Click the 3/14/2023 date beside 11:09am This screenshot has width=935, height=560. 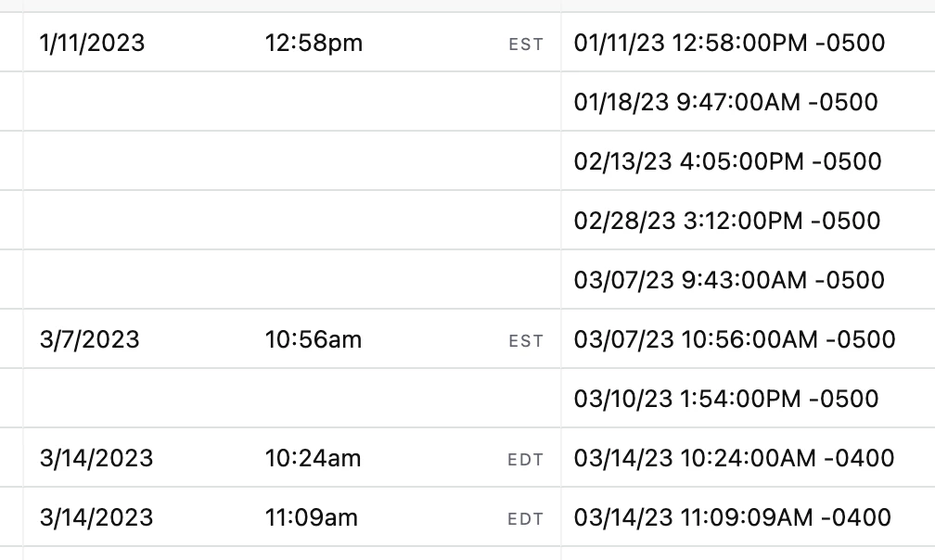(x=96, y=517)
